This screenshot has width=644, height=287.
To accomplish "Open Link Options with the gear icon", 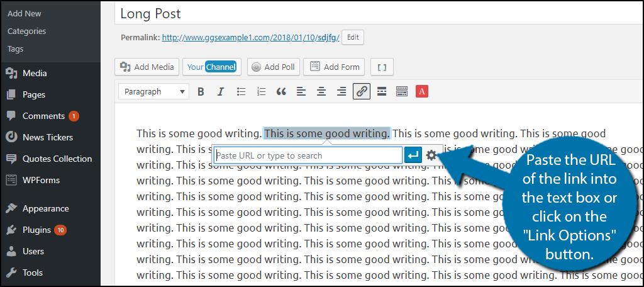I will [431, 155].
